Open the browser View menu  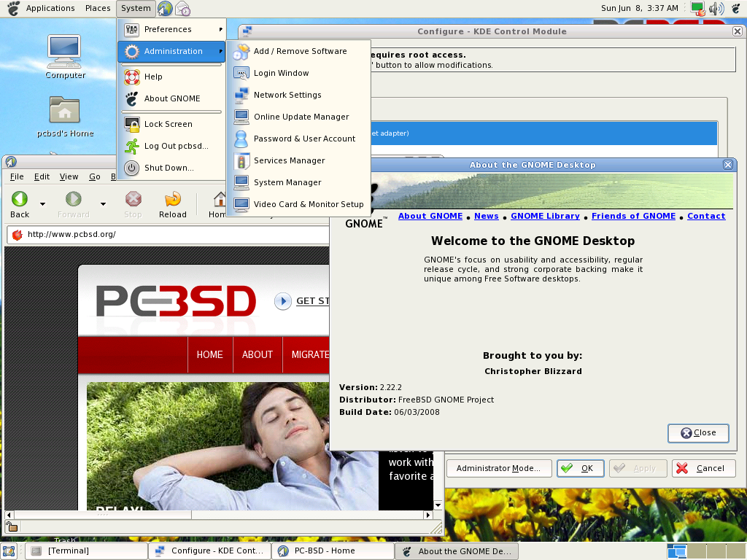pyautogui.click(x=69, y=176)
